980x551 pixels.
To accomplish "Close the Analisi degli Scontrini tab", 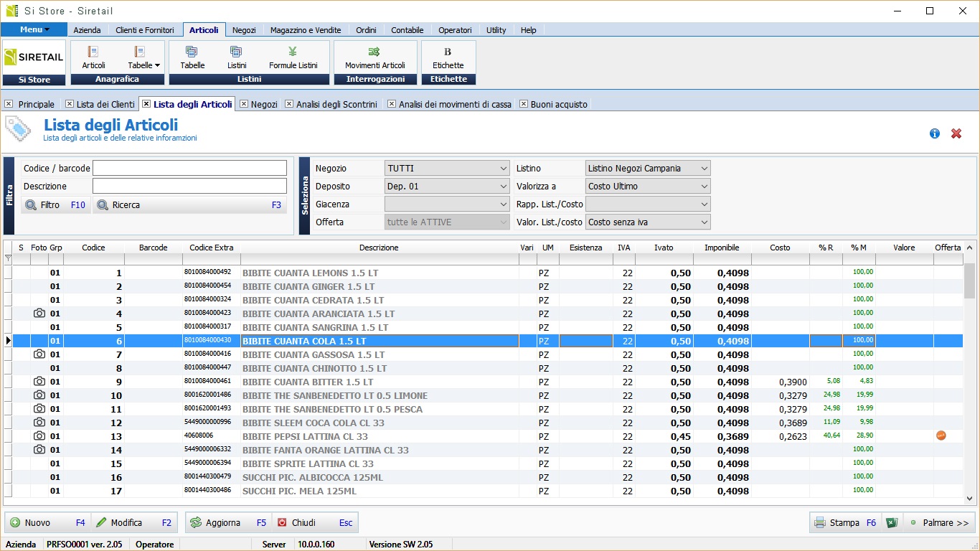I will (x=289, y=104).
